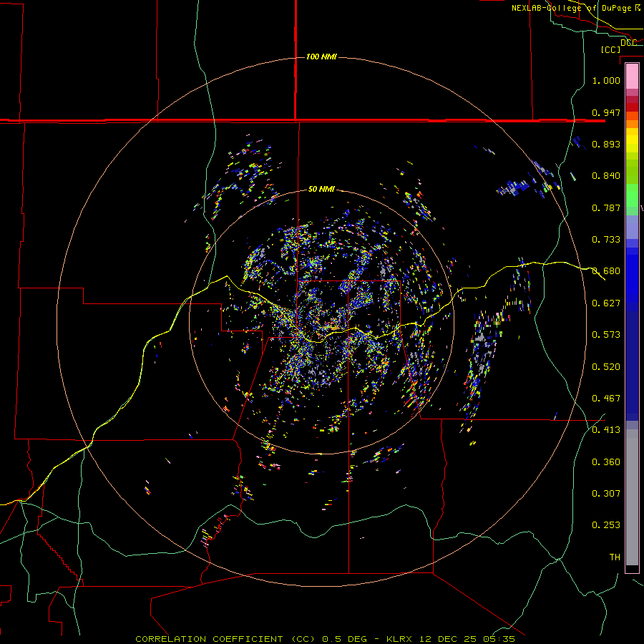
Task: Click the 100 NMI range ring label
Action: point(321,57)
